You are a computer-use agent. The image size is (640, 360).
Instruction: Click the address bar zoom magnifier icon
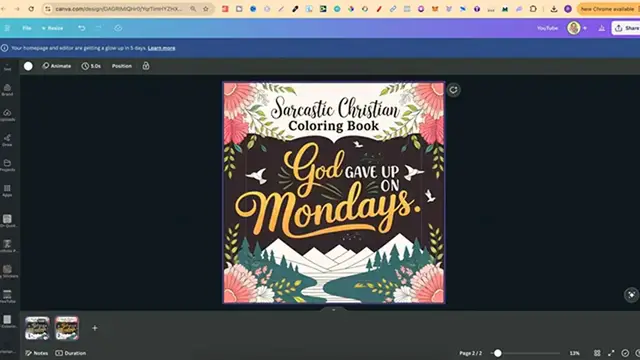193,9
